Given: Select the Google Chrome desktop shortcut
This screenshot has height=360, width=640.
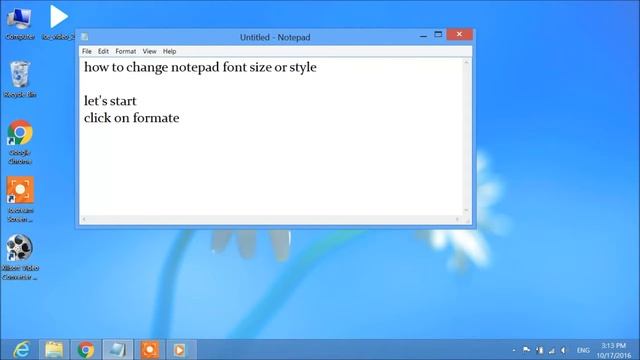Looking at the screenshot, I should [20, 142].
